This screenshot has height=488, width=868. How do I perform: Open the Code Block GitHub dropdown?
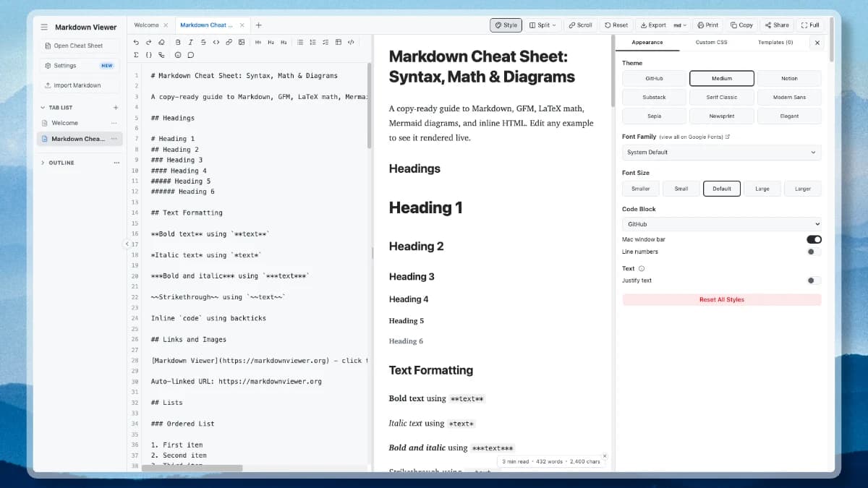coord(722,224)
